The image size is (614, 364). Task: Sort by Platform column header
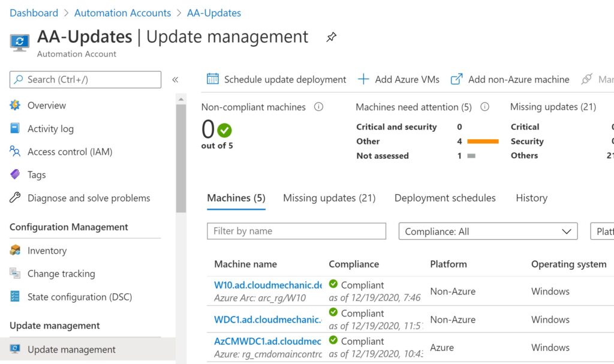tap(449, 264)
